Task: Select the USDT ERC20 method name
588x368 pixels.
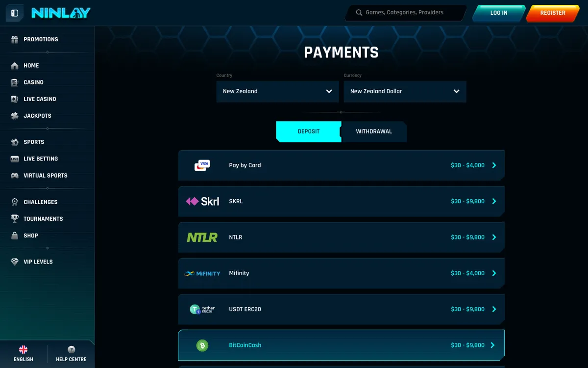Action: 245,309
